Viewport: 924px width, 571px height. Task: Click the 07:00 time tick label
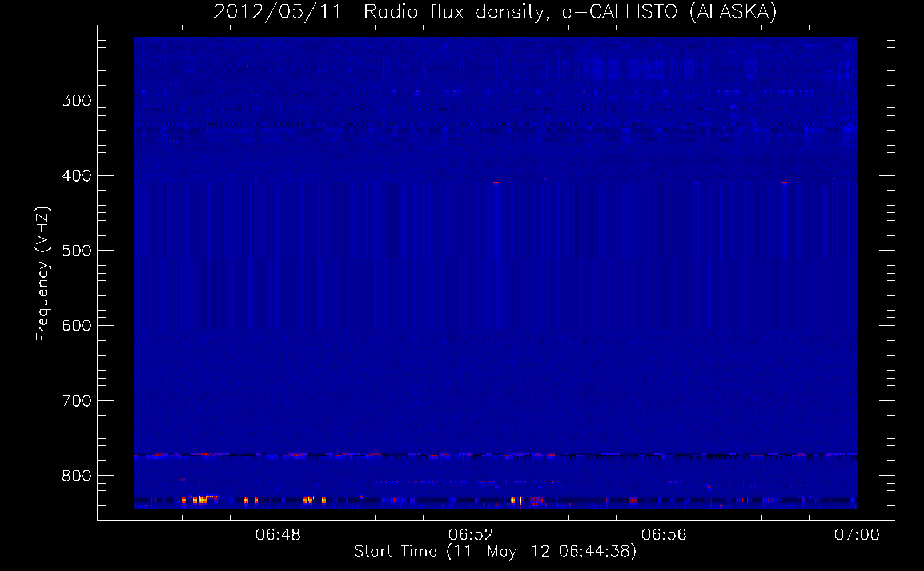click(857, 534)
